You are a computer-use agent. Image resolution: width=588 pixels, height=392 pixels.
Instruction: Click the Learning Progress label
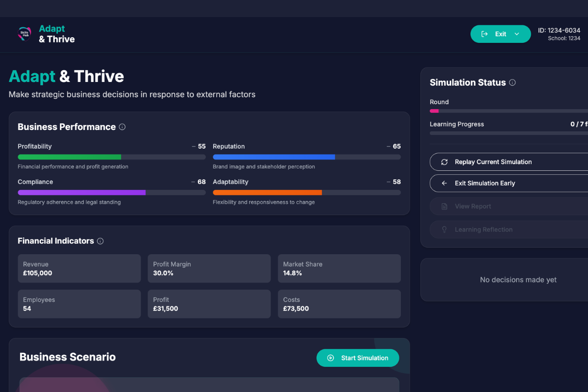(457, 124)
